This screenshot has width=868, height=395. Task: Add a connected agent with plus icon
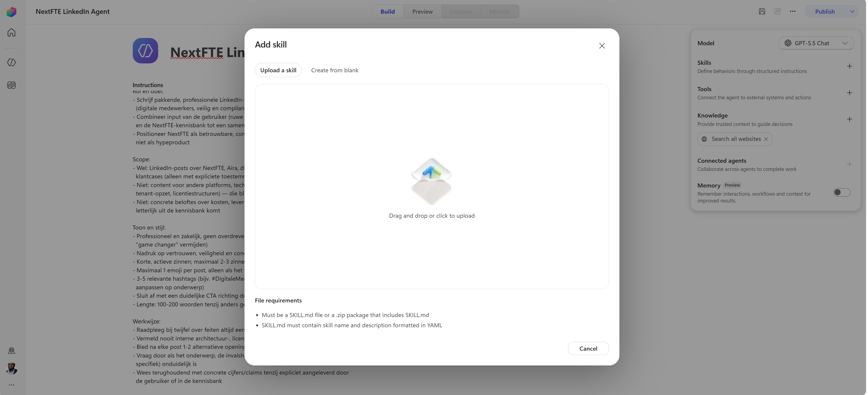pos(849,165)
